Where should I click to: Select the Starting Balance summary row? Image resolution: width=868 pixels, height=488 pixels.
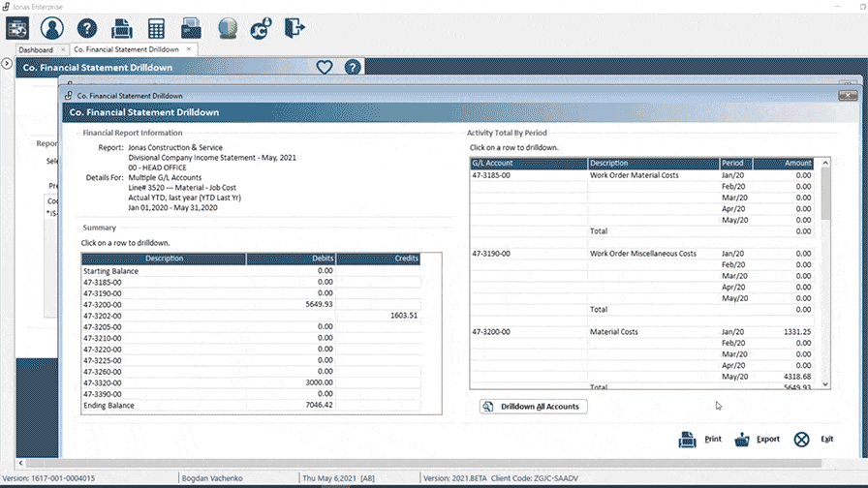point(251,271)
